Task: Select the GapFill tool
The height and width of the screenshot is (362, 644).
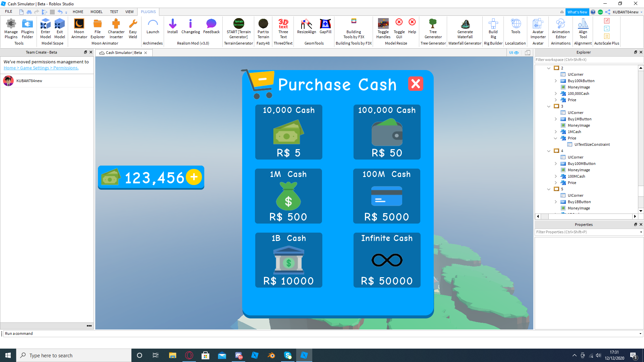Action: 325,27
